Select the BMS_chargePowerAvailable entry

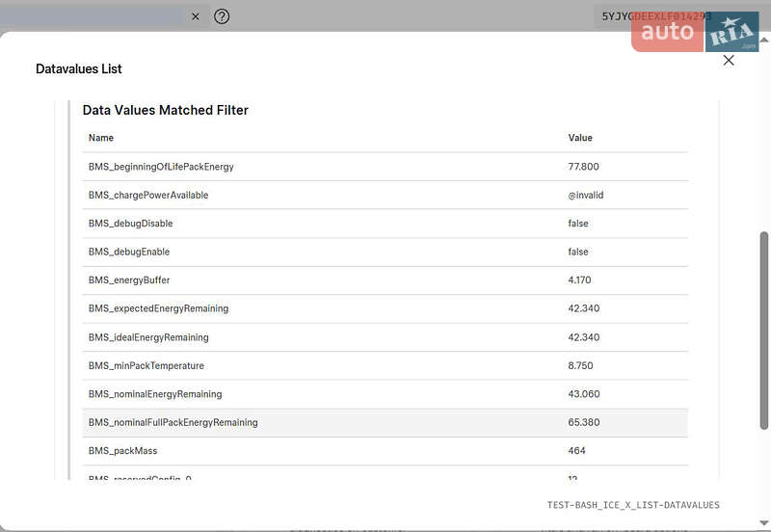148,195
